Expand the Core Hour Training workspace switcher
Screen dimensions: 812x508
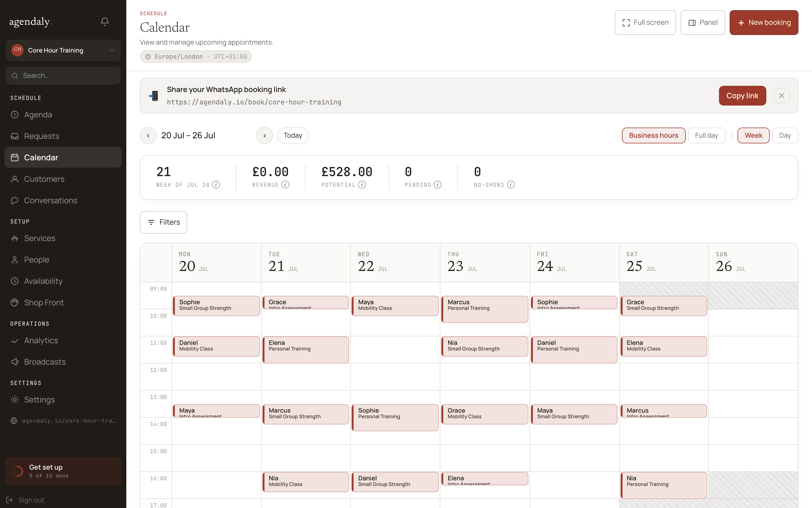tap(63, 50)
